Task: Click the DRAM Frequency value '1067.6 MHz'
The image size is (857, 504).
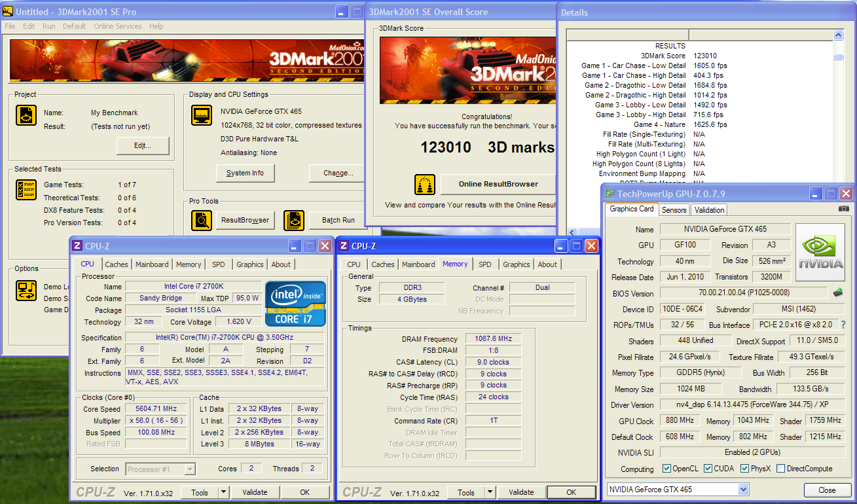Action: coord(493,339)
